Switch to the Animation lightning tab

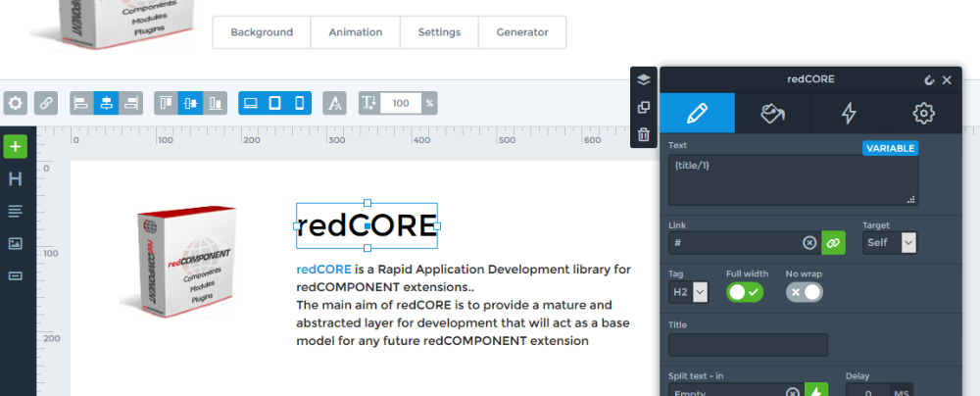tap(848, 114)
